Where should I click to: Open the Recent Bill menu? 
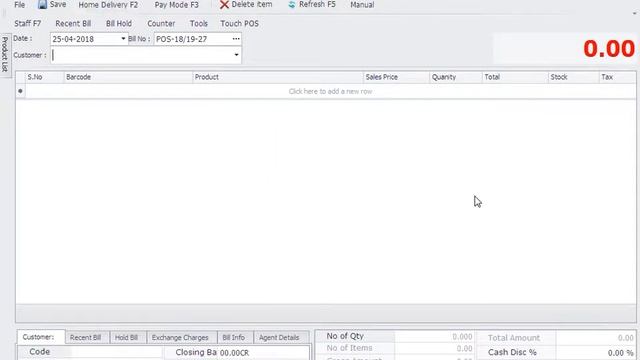73,24
